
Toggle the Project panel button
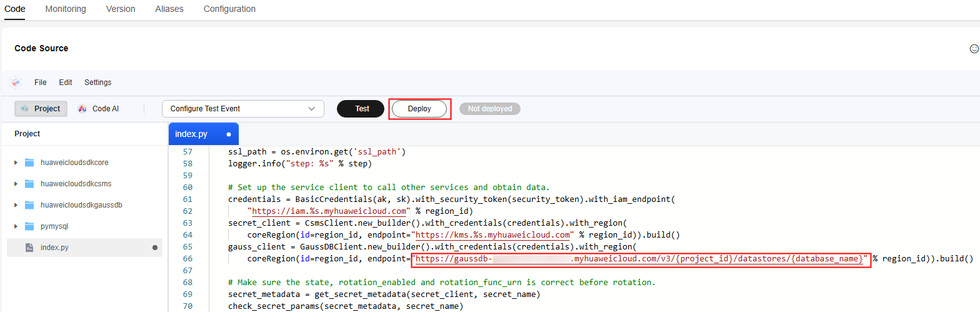pos(41,109)
